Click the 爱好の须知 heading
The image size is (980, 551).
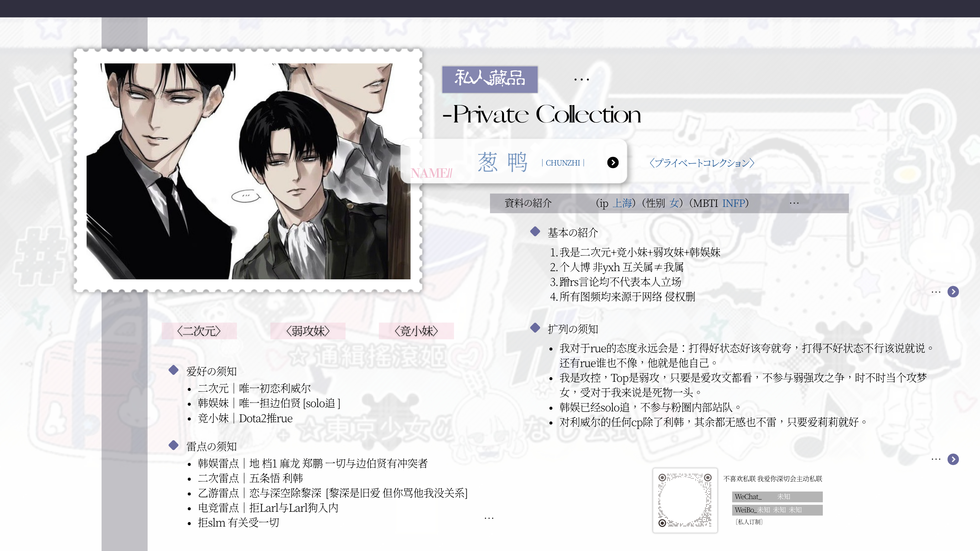click(x=211, y=371)
